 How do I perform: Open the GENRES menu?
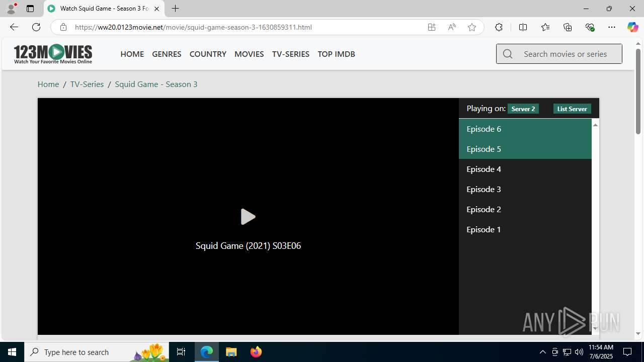[x=167, y=54]
